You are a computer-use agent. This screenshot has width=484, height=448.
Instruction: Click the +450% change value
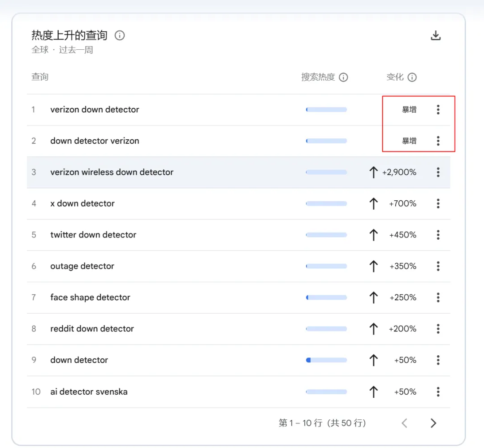(402, 235)
